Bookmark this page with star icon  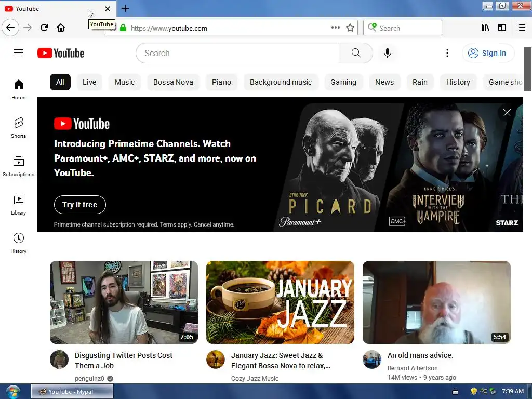350,28
